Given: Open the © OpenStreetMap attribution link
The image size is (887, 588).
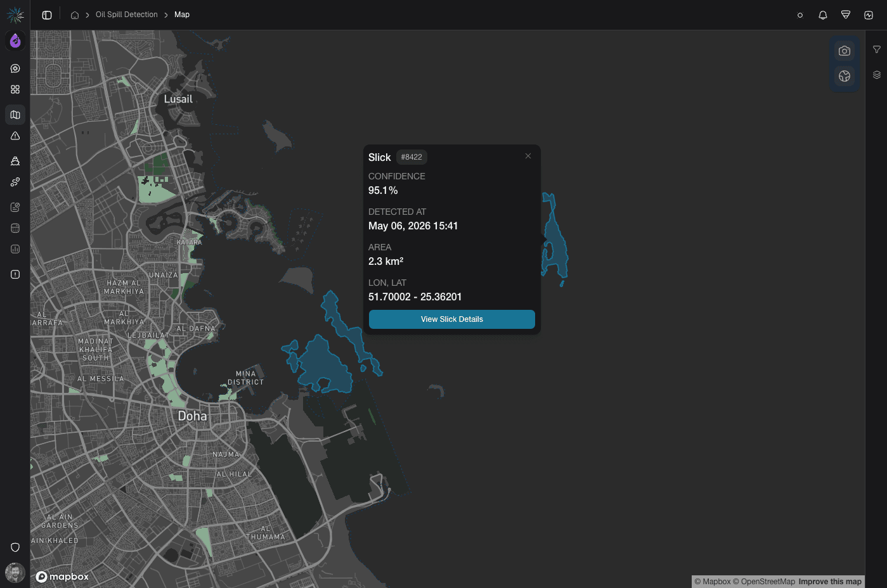Looking at the screenshot, I should click(764, 582).
